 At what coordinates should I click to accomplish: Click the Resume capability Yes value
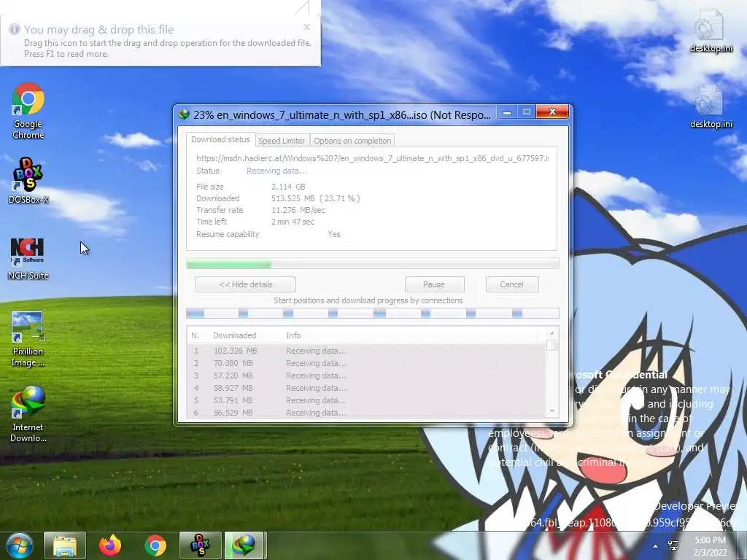(334, 234)
